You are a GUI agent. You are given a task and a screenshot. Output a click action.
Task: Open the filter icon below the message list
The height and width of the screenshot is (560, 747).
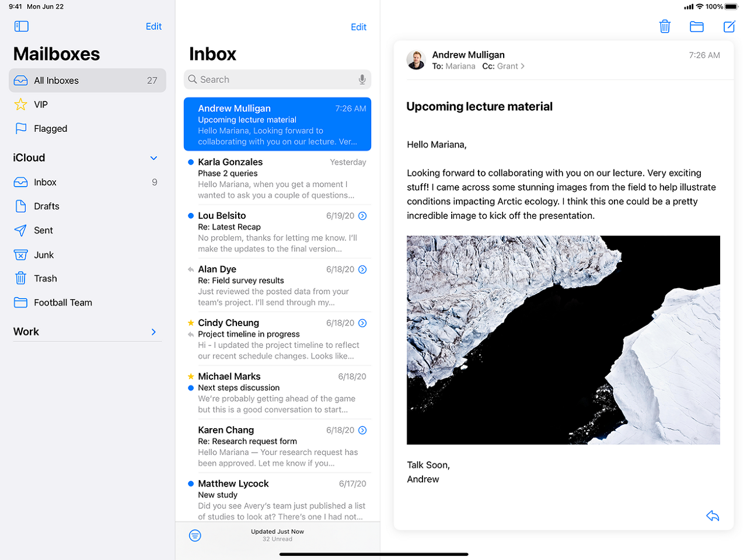click(195, 535)
